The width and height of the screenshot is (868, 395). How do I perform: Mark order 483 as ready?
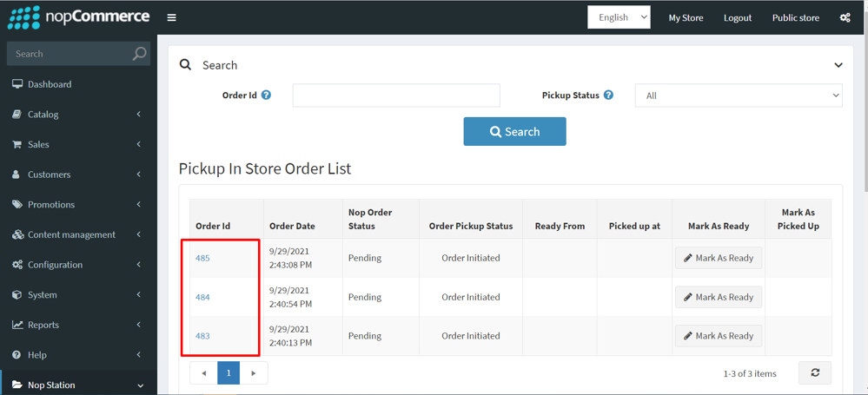[719, 336]
